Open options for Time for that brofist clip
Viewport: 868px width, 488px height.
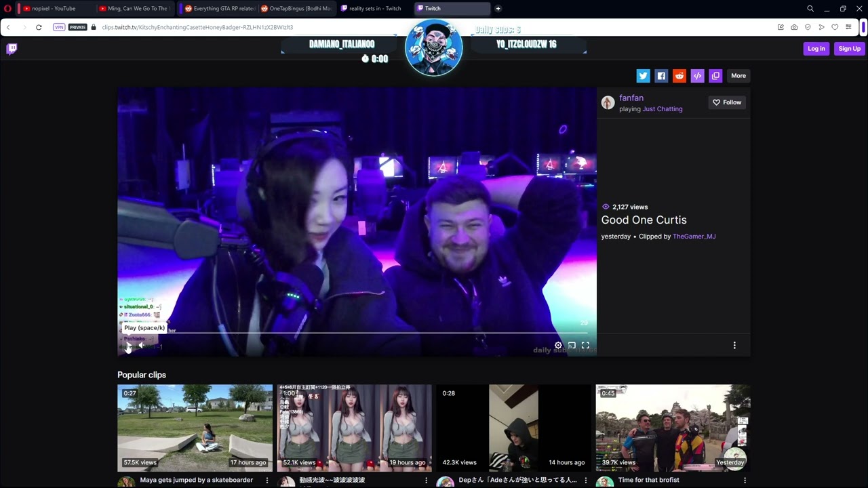point(745,480)
